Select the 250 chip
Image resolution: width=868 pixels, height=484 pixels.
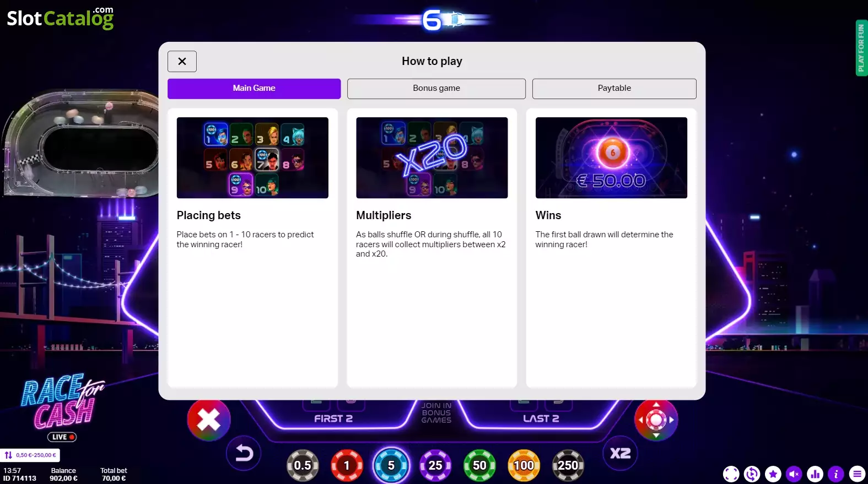point(568,465)
